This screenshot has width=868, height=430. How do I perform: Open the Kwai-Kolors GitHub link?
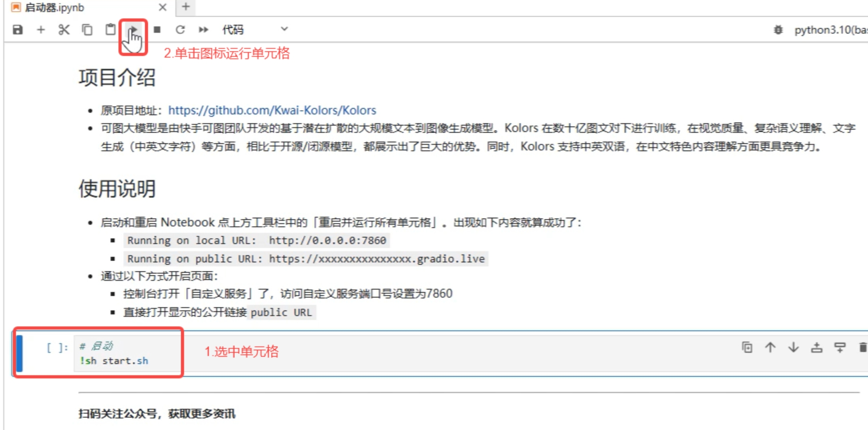click(x=272, y=110)
